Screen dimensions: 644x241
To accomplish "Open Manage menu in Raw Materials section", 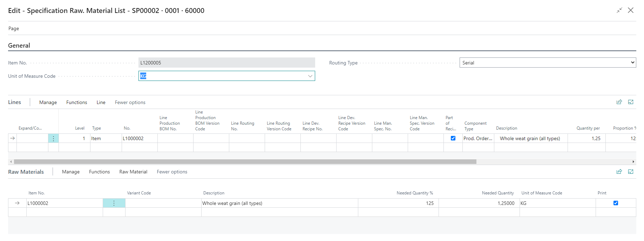I will 71,172.
